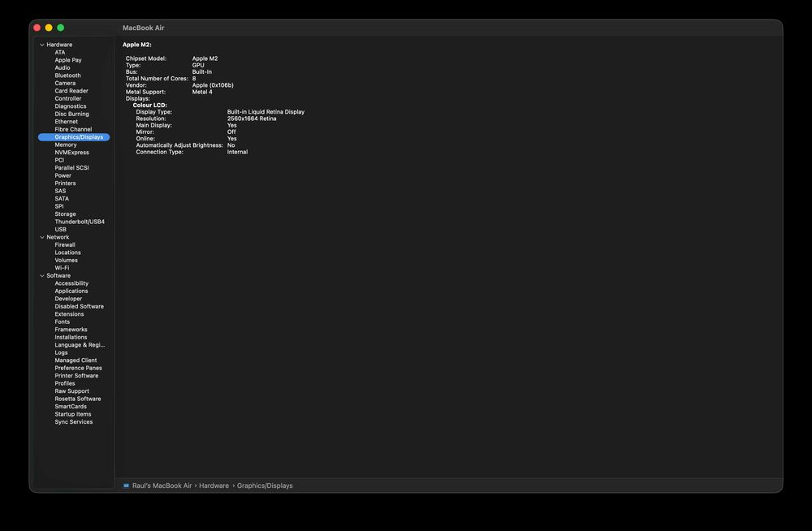Select Rosetta Software in the sidebar
Viewport: 812px width, 531px height.
[x=78, y=399]
